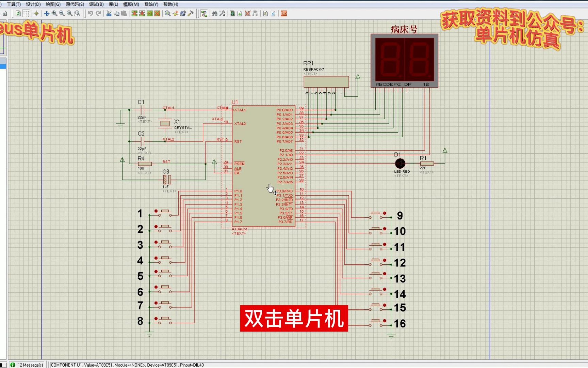Screen dimensions: 588x368
Task: Click the search and tag binoculars icon
Action: tap(214, 13)
